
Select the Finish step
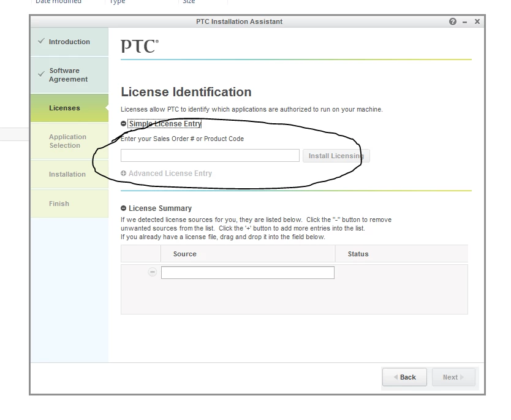pos(69,204)
